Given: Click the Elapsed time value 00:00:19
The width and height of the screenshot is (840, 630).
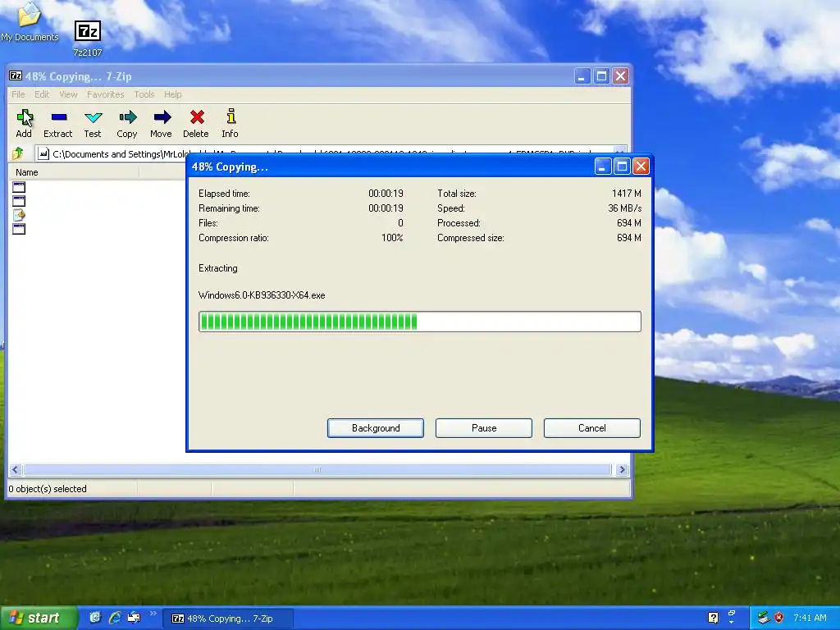Looking at the screenshot, I should coord(386,194).
